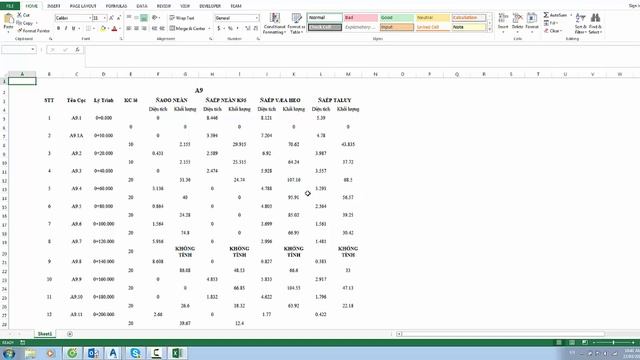
Task: Toggle Italic formatting
Action: pos(66,29)
